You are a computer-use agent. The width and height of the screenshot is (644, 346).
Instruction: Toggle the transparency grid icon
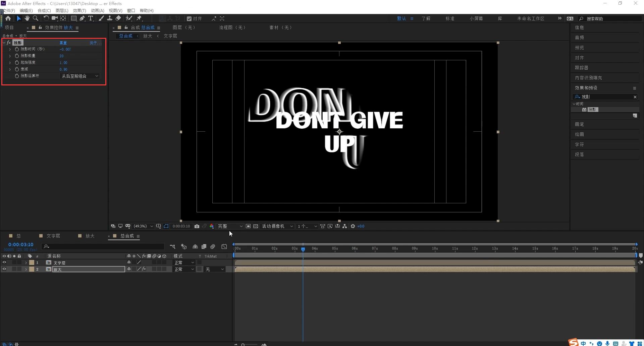point(256,226)
